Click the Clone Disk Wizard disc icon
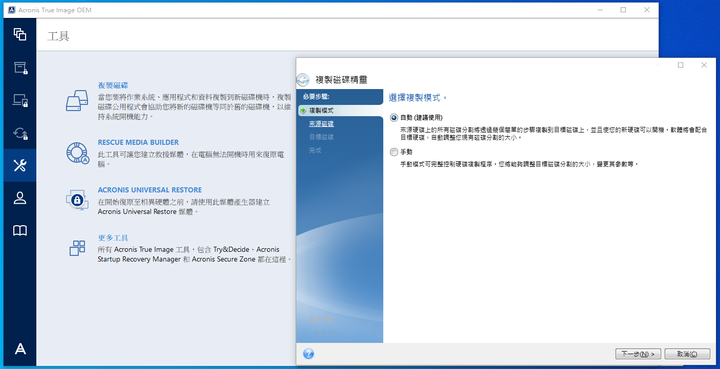 303,80
